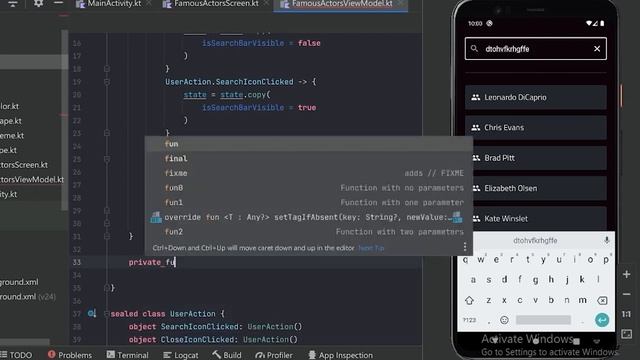
Task: Tap keyboard emoji key
Action: 504,320
